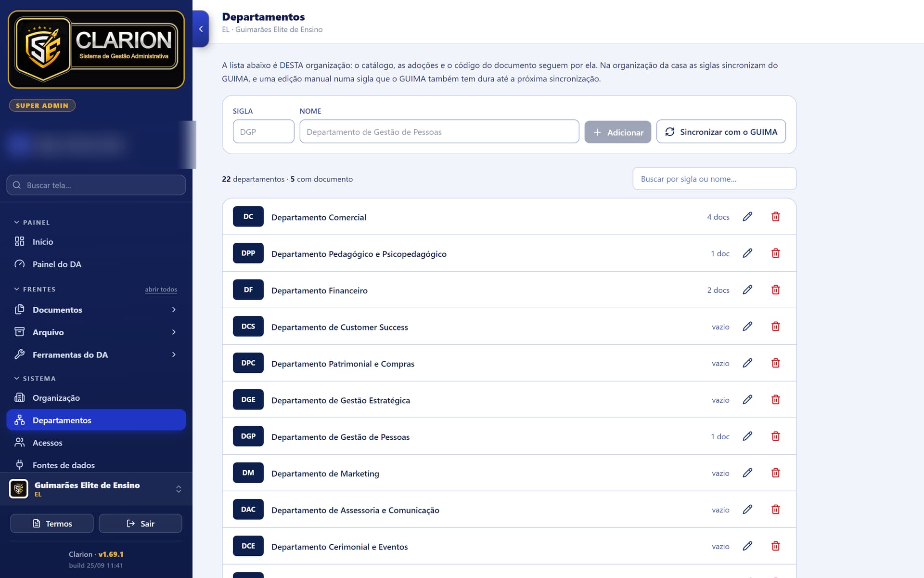Delete the Departamento de Marketing row
The width and height of the screenshot is (924, 578).
[x=776, y=473]
